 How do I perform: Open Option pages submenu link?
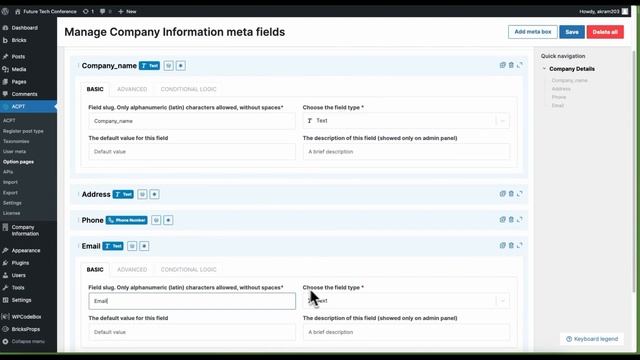[18, 162]
